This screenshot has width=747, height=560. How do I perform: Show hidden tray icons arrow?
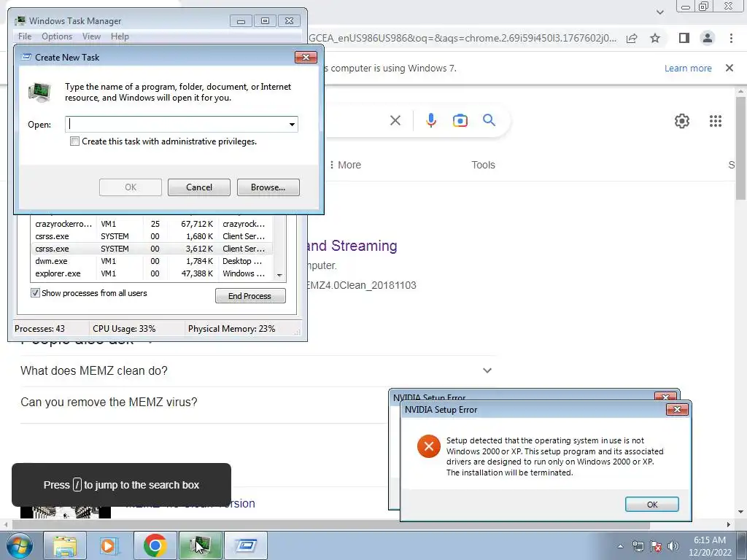click(620, 546)
